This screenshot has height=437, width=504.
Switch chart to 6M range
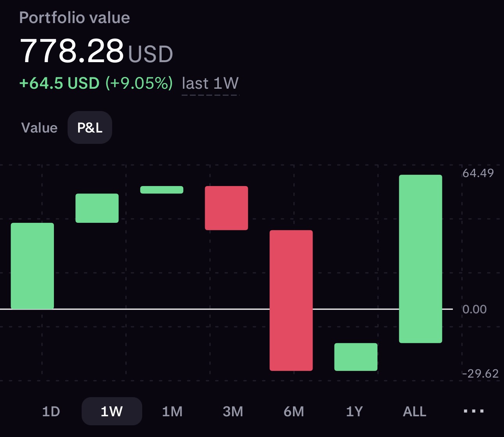click(294, 412)
